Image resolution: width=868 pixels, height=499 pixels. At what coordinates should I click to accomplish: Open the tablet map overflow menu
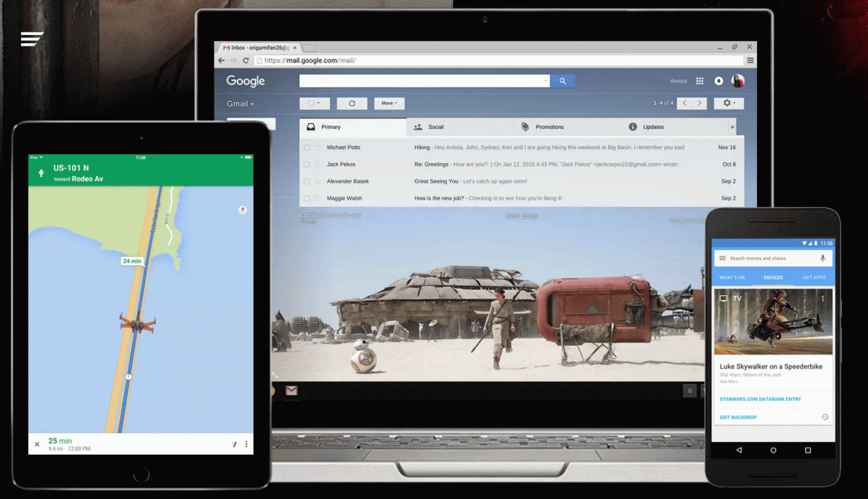pos(246,444)
